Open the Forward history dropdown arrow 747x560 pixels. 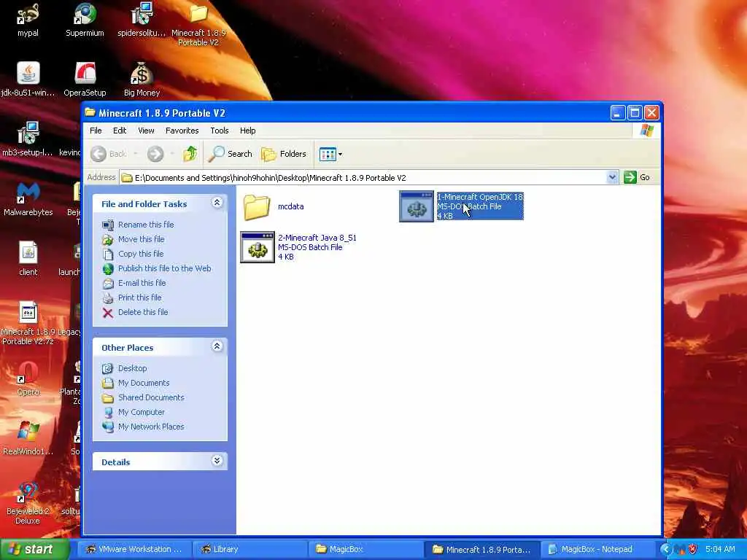[x=172, y=154]
